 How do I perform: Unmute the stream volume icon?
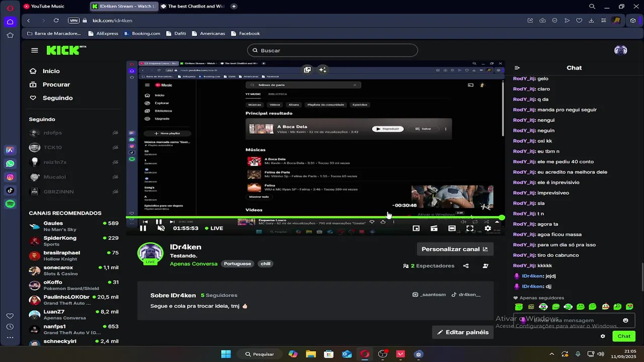click(161, 228)
